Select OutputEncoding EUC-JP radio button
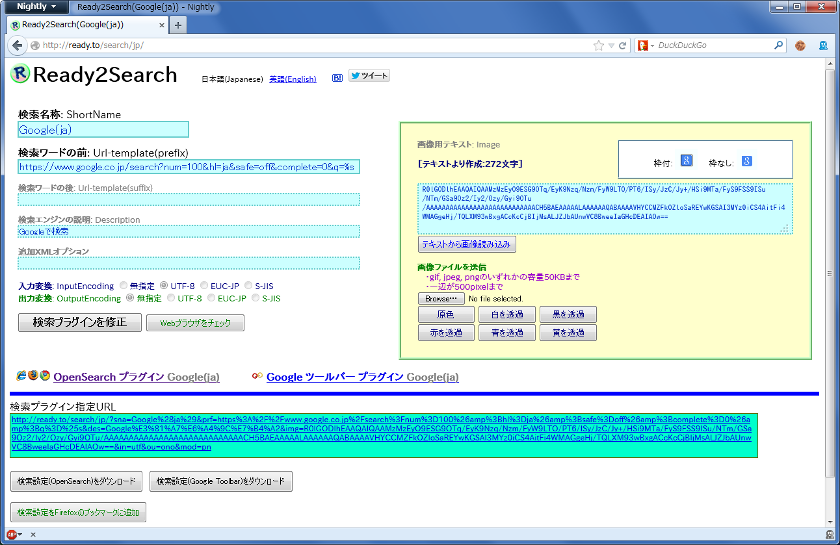 click(211, 298)
